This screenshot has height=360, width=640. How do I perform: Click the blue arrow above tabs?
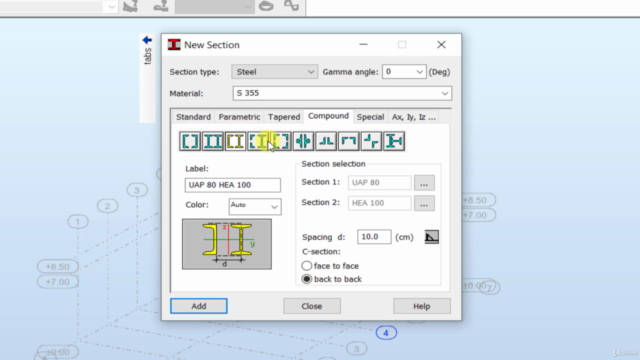click(x=147, y=40)
